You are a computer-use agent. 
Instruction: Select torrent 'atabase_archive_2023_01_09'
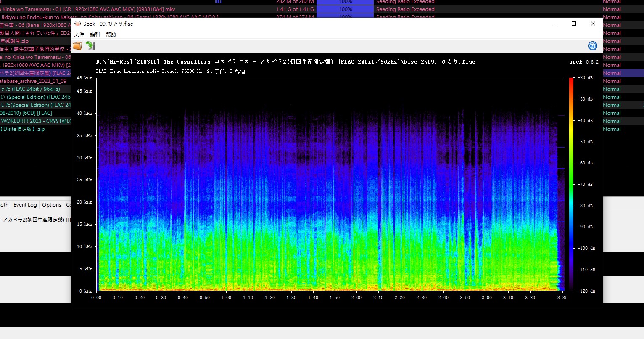pyautogui.click(x=35, y=81)
